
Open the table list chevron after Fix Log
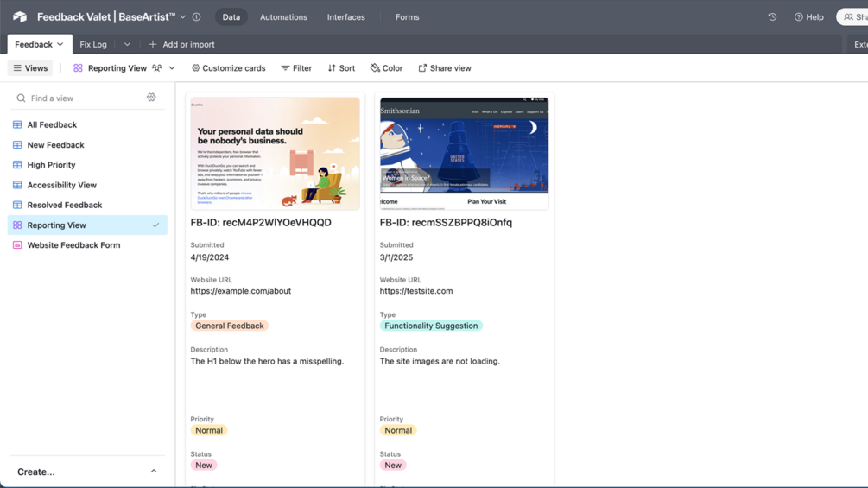tap(127, 44)
